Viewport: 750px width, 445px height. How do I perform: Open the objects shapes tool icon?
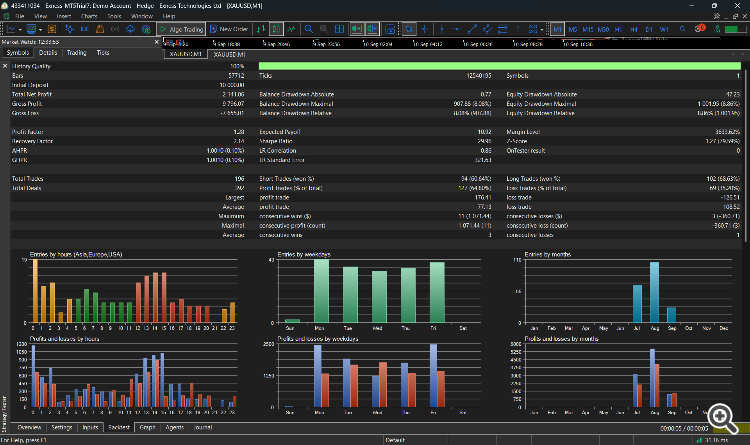[x=532, y=29]
